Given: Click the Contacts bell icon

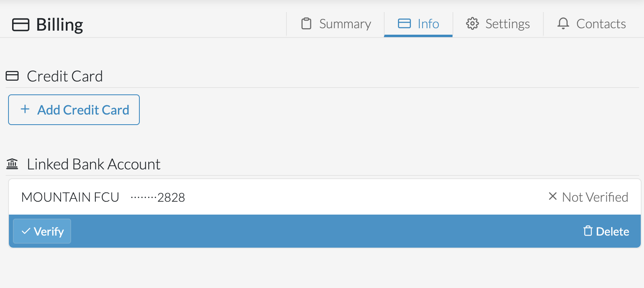Looking at the screenshot, I should click(x=563, y=24).
